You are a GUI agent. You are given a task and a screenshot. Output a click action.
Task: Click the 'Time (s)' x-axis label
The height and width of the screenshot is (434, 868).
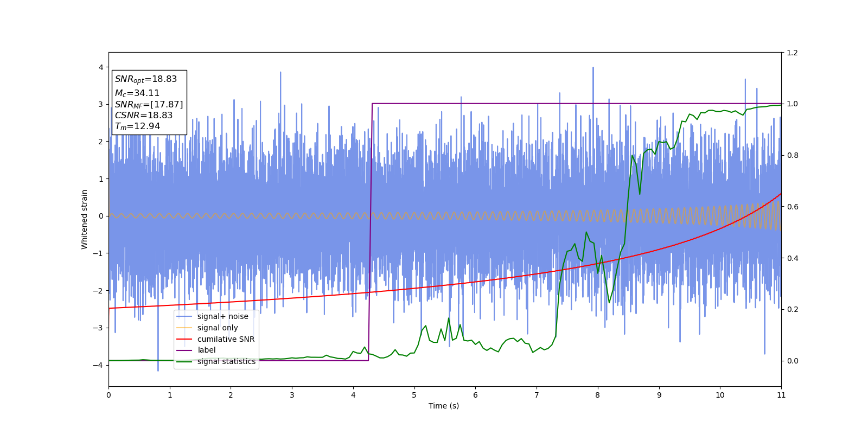[x=444, y=406]
